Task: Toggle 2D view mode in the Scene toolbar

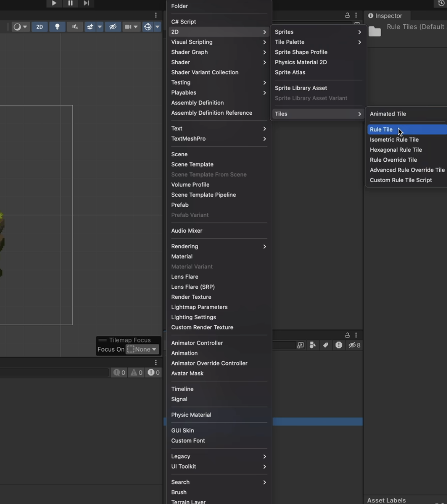Action: point(39,27)
